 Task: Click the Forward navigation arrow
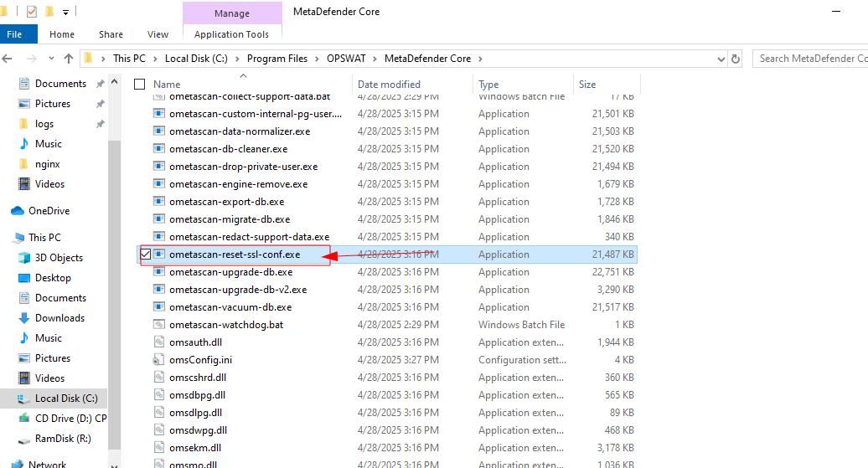pyautogui.click(x=32, y=59)
